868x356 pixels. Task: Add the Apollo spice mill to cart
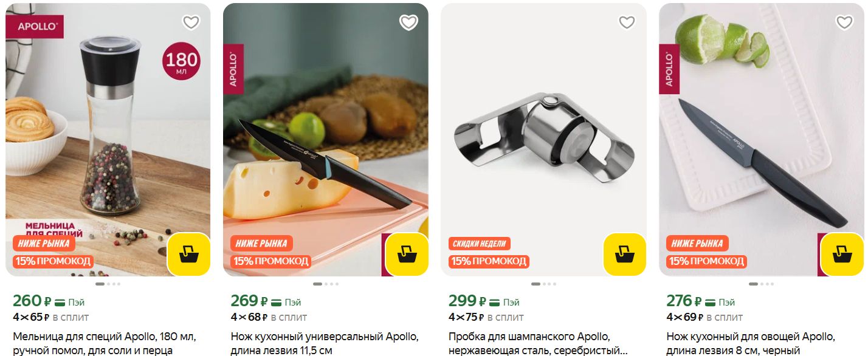coord(189,254)
